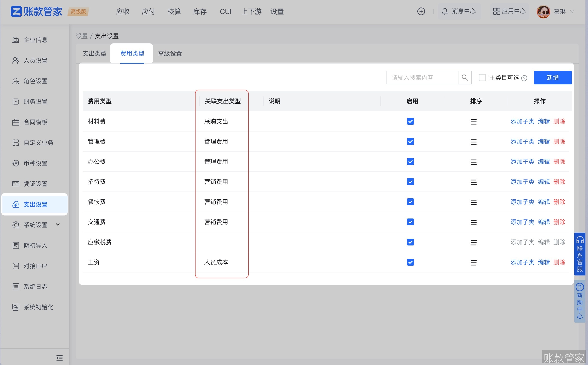
Task: Click the plus circle quick-add icon
Action: 421,11
